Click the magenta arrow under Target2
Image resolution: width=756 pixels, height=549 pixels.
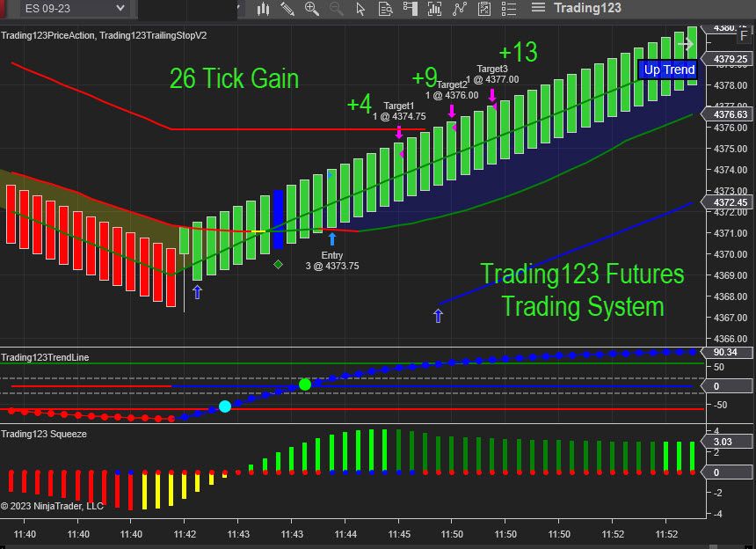point(452,112)
